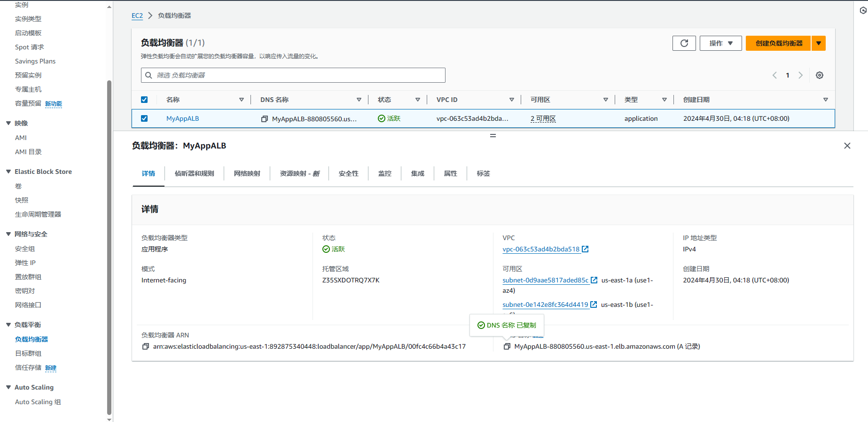Close the MyAppALB details panel

[x=847, y=146]
